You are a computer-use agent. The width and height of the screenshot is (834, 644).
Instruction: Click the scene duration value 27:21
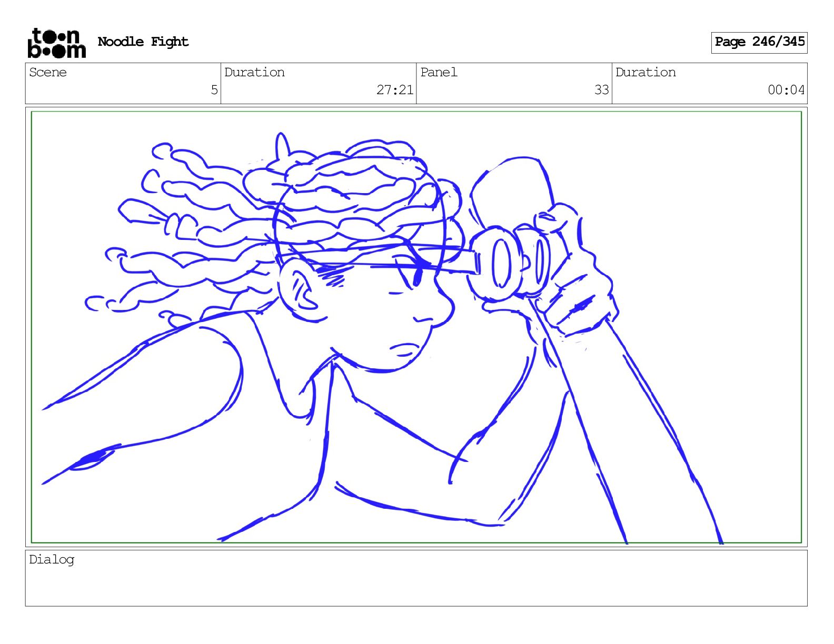click(x=395, y=90)
